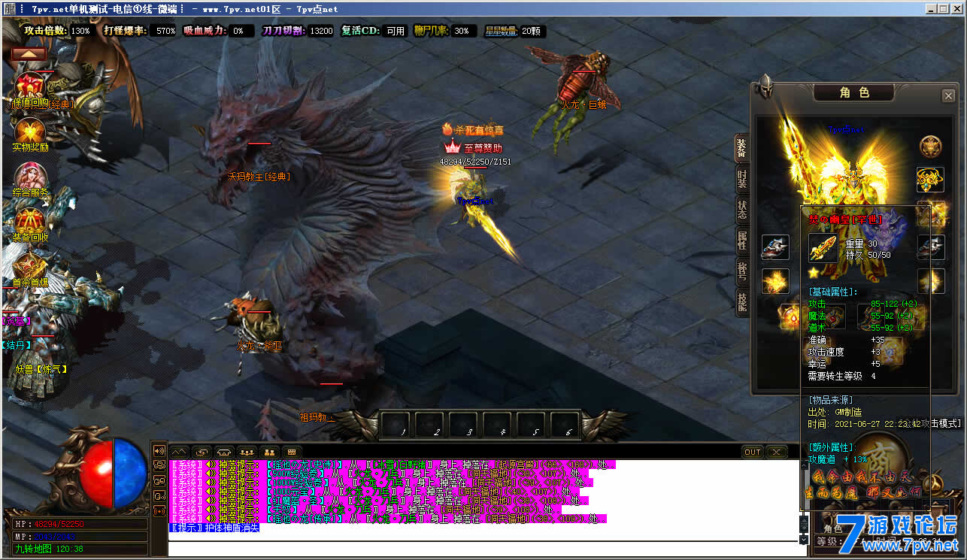
Task: Click the golden necklace equipment slot
Action: (931, 180)
